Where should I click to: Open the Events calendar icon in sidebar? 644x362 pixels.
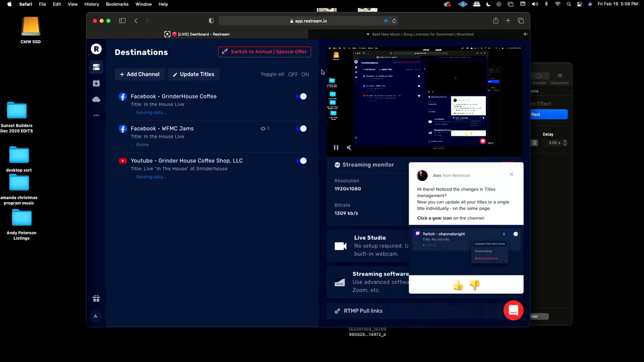(x=96, y=83)
